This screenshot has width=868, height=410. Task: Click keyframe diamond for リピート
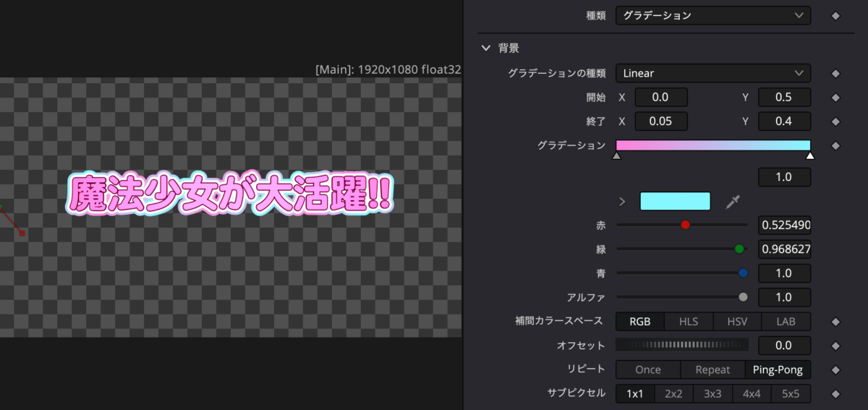pos(835,370)
